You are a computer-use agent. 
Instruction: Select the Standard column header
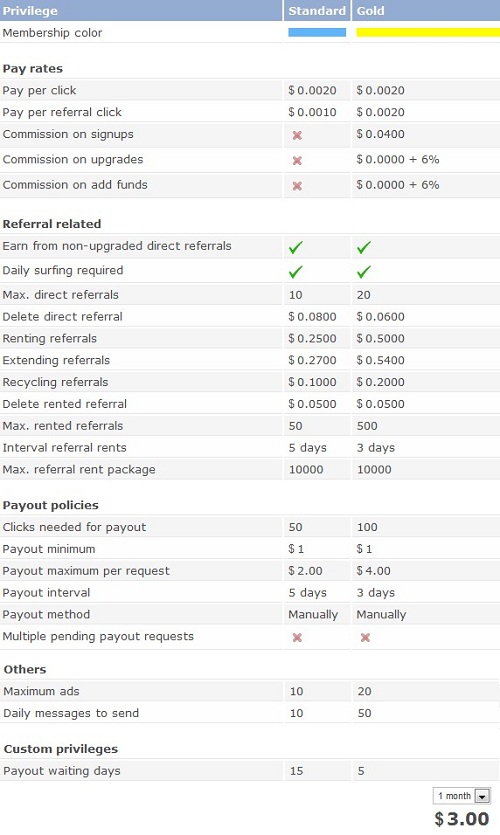click(317, 11)
